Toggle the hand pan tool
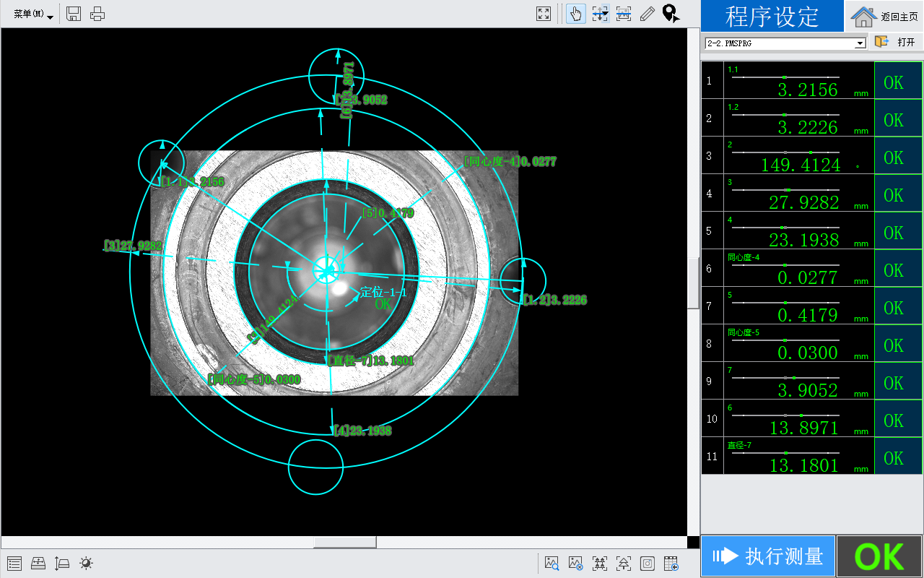 [x=575, y=14]
